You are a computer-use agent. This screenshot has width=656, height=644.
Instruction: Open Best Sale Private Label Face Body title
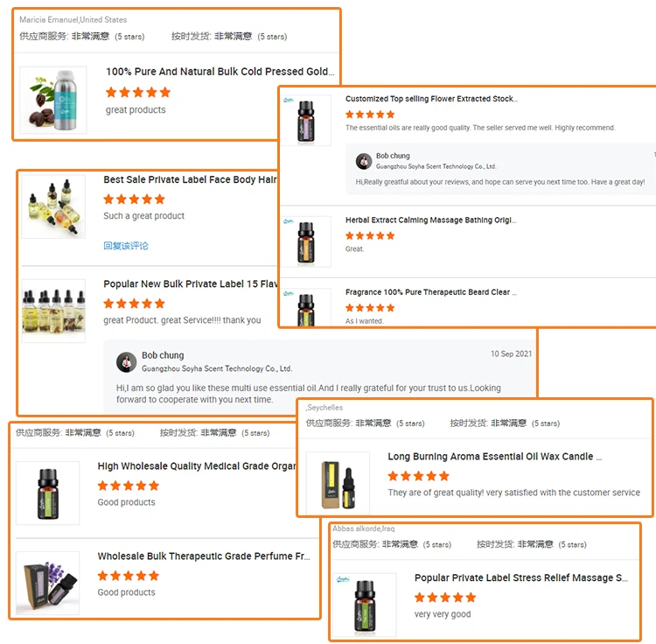(191, 179)
